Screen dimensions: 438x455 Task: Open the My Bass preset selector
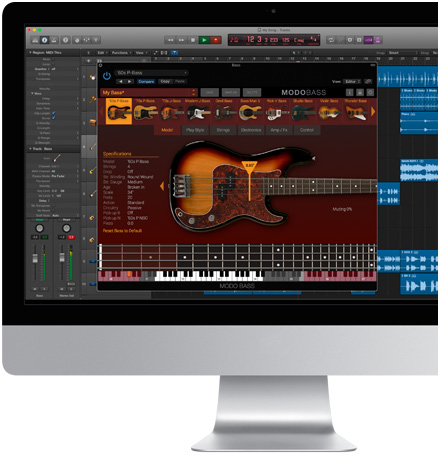(x=149, y=92)
